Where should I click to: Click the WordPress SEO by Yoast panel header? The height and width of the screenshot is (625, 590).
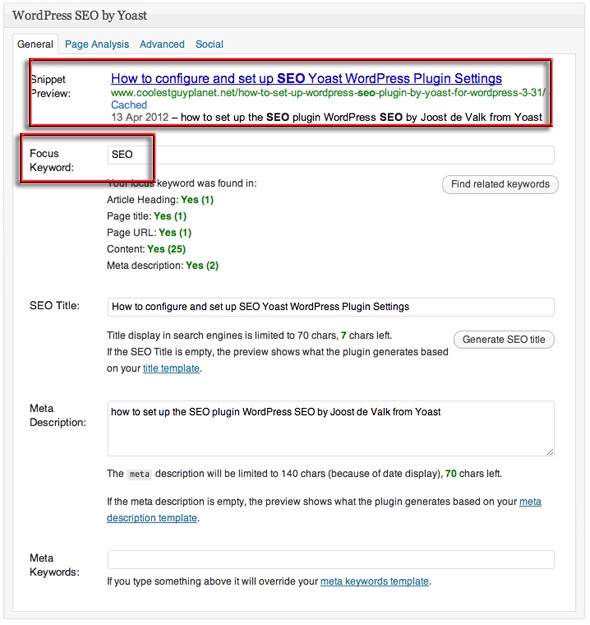pyautogui.click(x=294, y=15)
